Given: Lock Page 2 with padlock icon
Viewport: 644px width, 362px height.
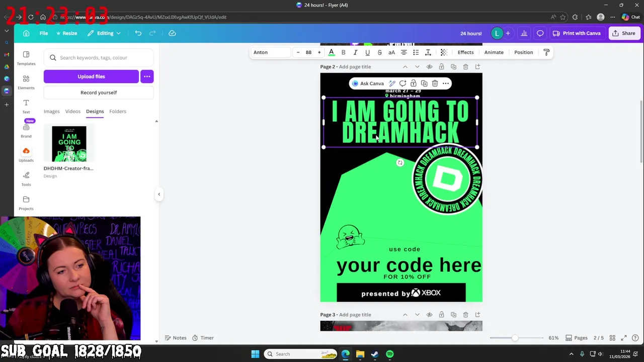Looking at the screenshot, I should point(441,67).
